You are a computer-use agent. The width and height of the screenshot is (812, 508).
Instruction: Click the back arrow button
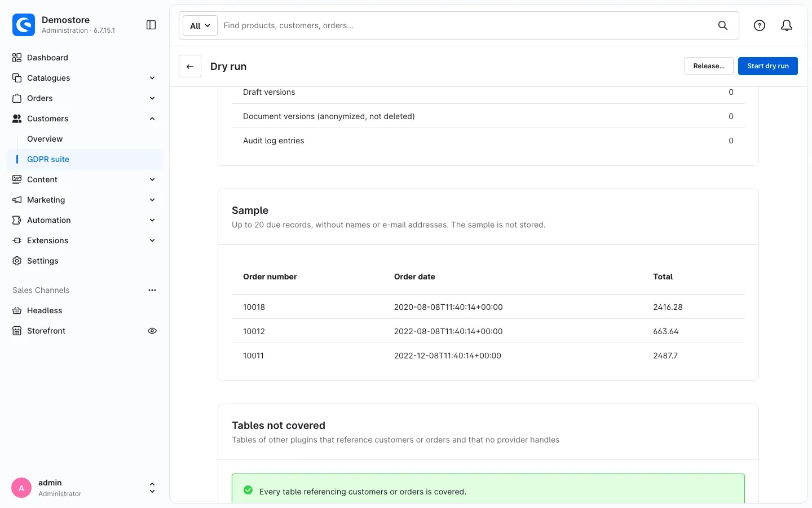pos(190,66)
